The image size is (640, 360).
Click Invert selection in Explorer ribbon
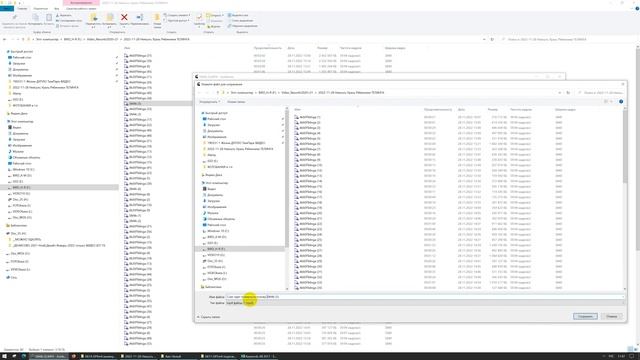tap(243, 26)
